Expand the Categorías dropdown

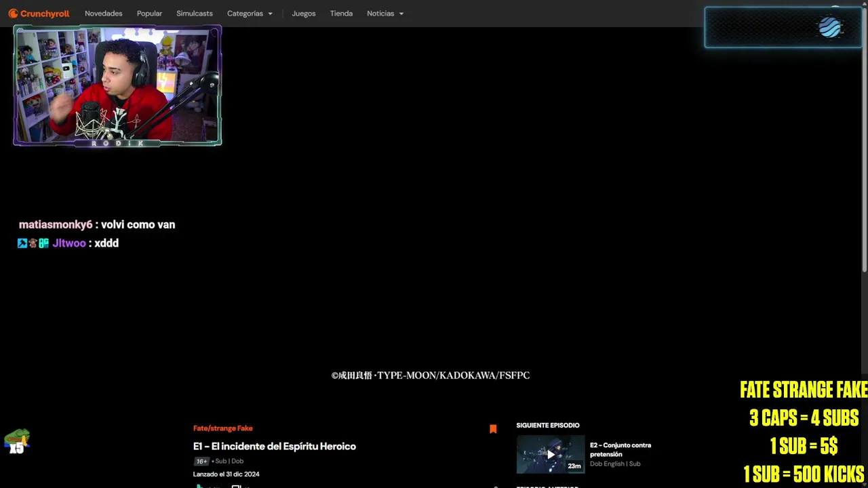pyautogui.click(x=250, y=14)
